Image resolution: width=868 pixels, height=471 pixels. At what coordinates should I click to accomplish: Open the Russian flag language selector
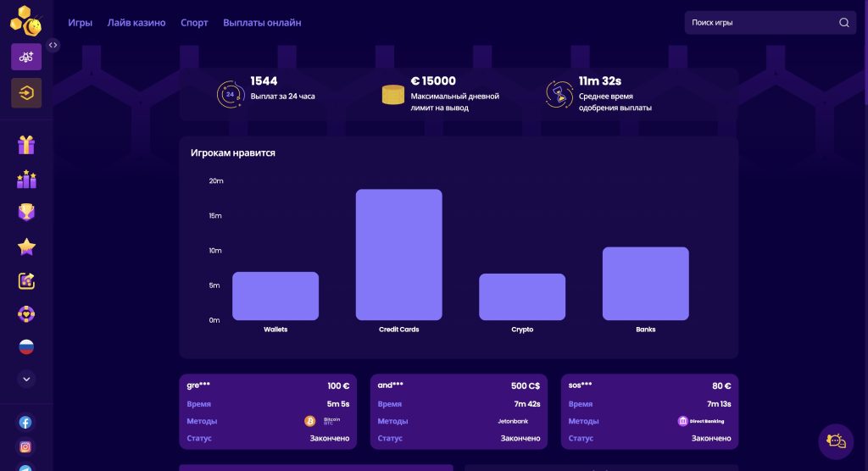coord(26,347)
